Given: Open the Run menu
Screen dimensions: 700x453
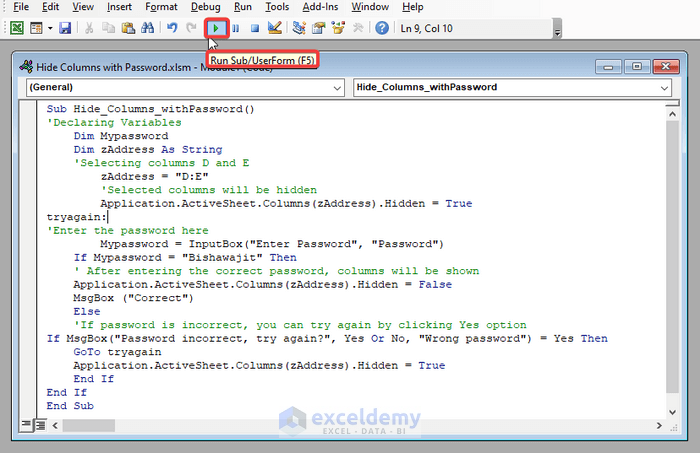Looking at the screenshot, I should point(242,7).
